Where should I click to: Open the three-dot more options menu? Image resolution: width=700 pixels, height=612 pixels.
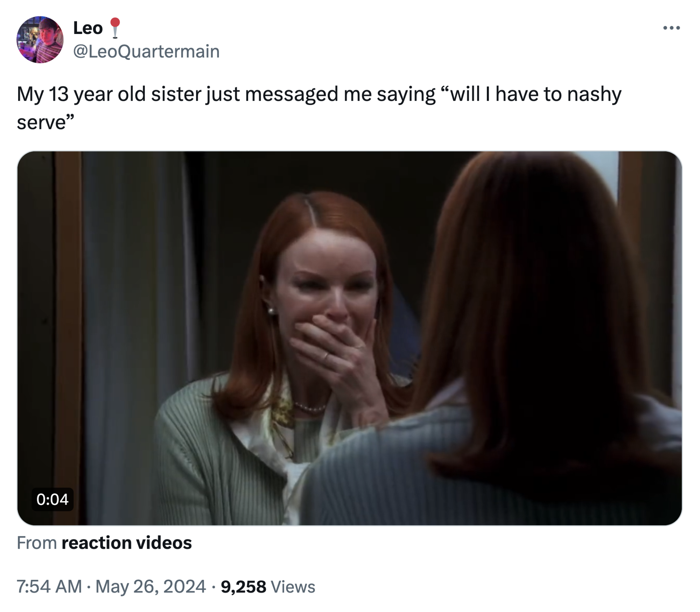(671, 28)
